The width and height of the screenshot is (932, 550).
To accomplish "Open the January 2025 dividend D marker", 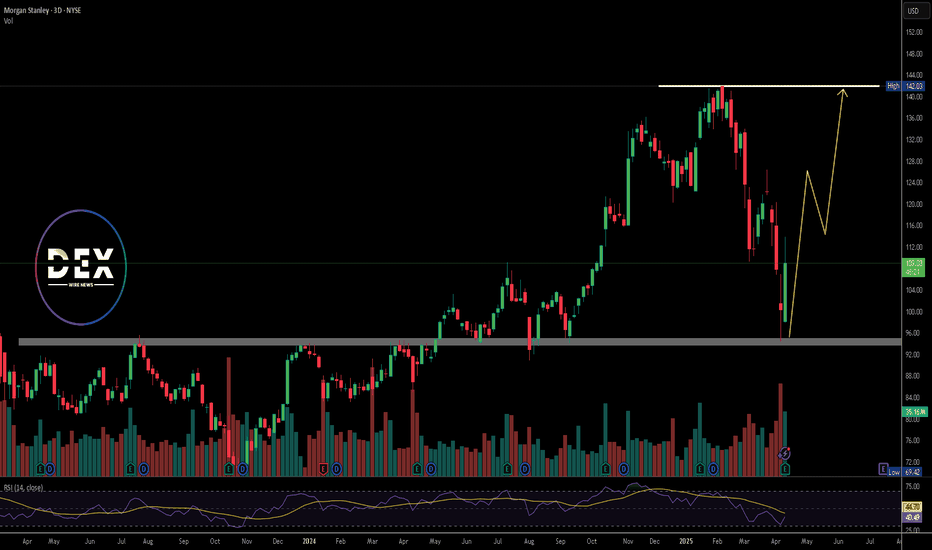I will (x=713, y=469).
